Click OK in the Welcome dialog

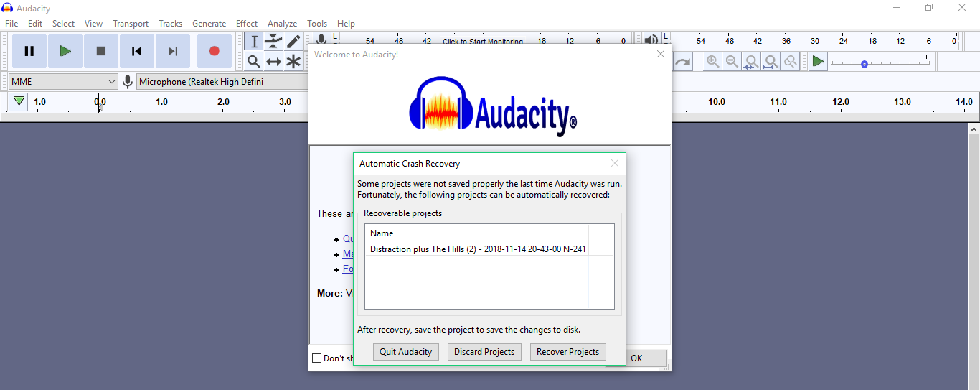tap(636, 358)
